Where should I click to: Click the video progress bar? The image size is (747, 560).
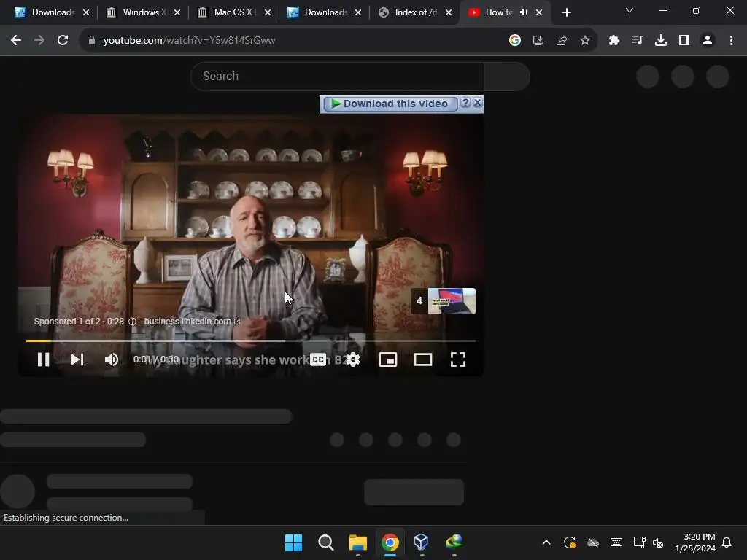coord(251,341)
